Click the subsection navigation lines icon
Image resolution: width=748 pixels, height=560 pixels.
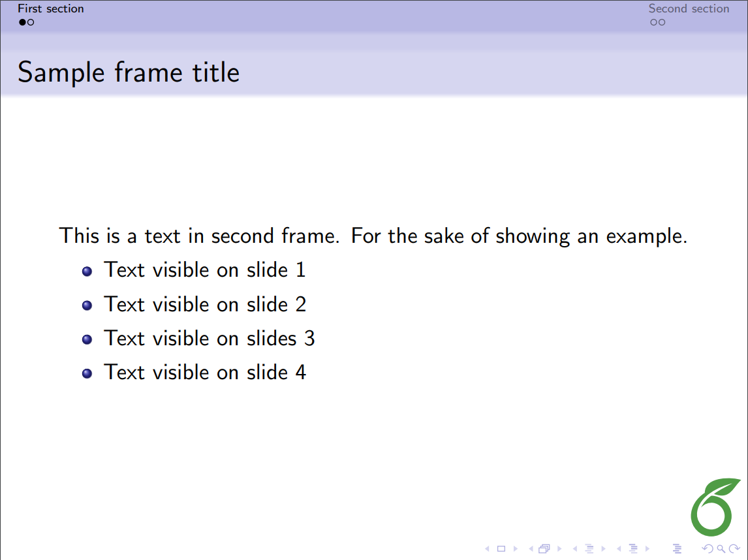(589, 549)
